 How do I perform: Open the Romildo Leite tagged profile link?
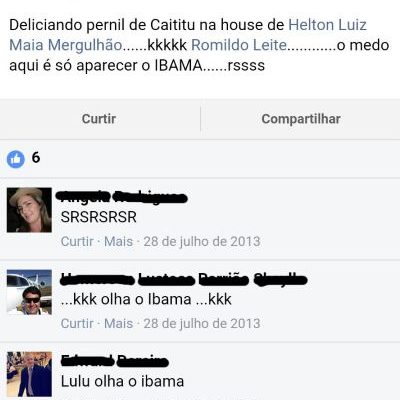click(239, 45)
